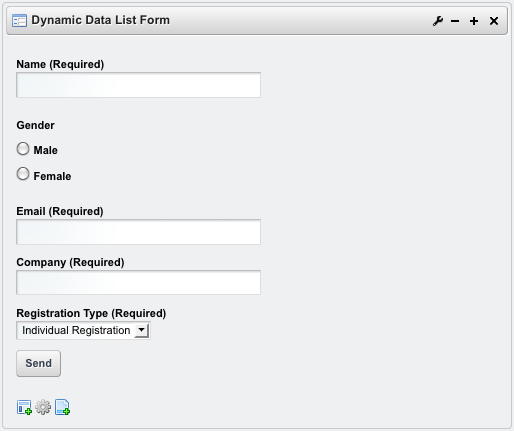Focus the Email text field
Viewport: 514px width, 431px height.
(x=138, y=232)
